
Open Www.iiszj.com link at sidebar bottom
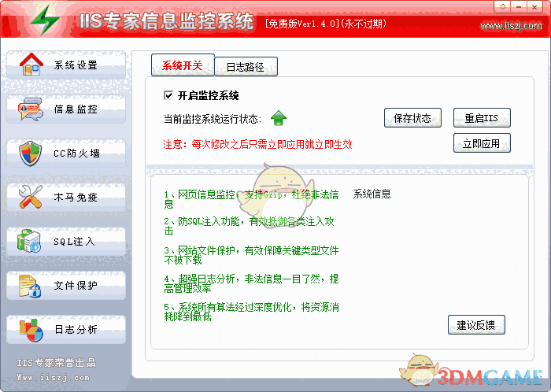(53, 378)
